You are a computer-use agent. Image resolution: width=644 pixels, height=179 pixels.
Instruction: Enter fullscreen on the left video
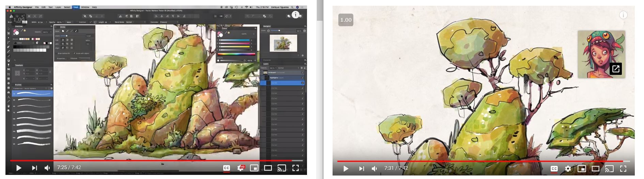pos(295,168)
